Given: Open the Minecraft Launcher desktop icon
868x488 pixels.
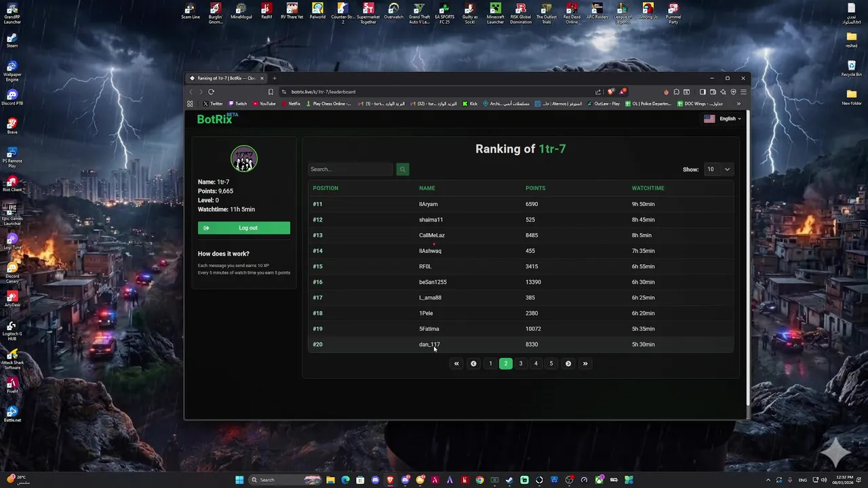Looking at the screenshot, I should point(496,14).
